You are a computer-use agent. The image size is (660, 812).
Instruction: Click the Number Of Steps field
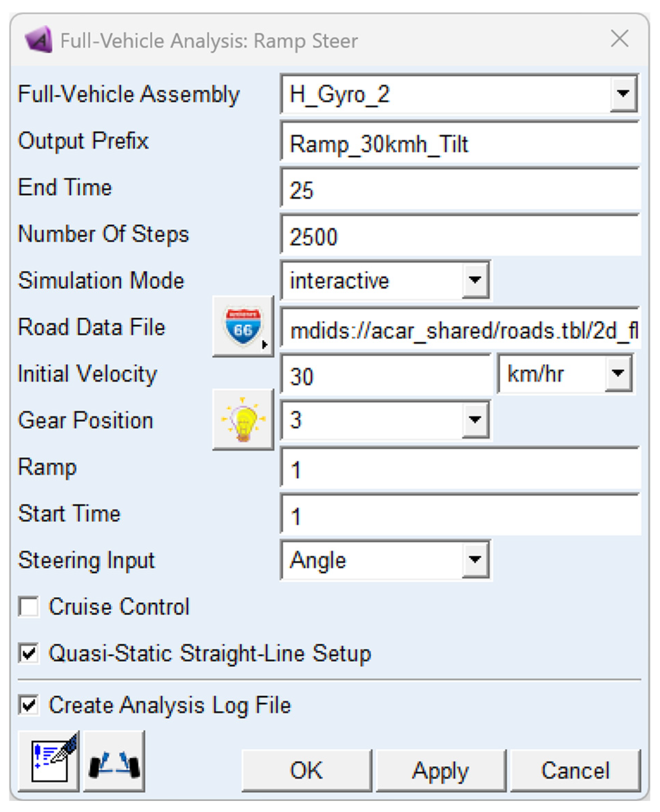pyautogui.click(x=460, y=236)
